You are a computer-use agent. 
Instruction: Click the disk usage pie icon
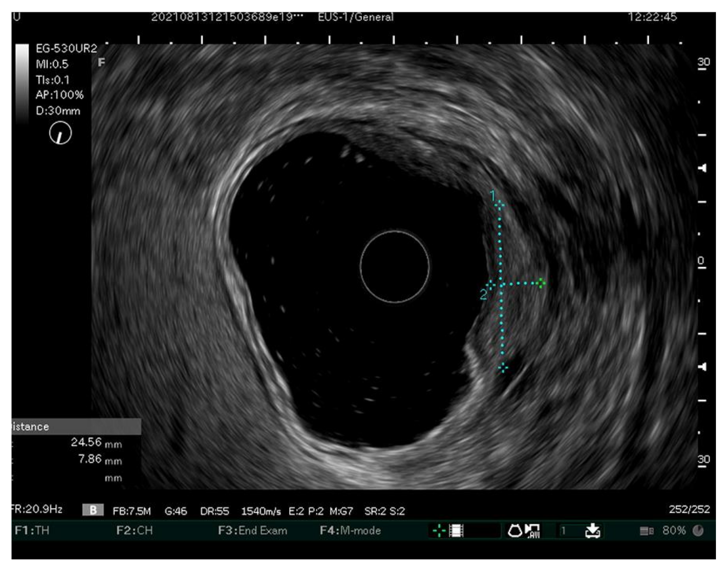[698, 530]
